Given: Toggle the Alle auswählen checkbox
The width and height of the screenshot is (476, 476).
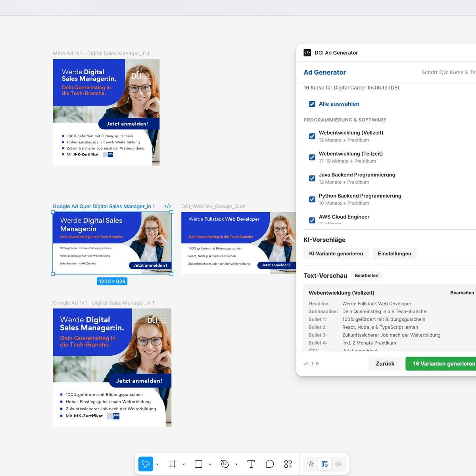Looking at the screenshot, I should 312,104.
